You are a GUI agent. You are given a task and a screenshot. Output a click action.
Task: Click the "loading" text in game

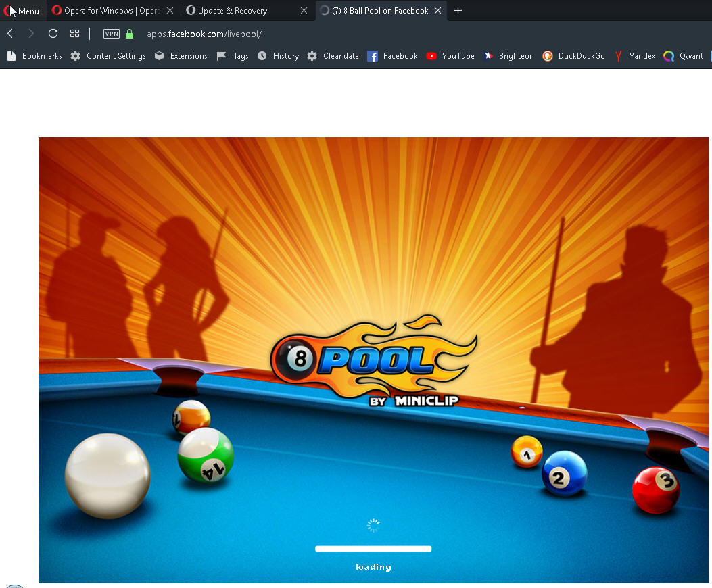click(373, 566)
